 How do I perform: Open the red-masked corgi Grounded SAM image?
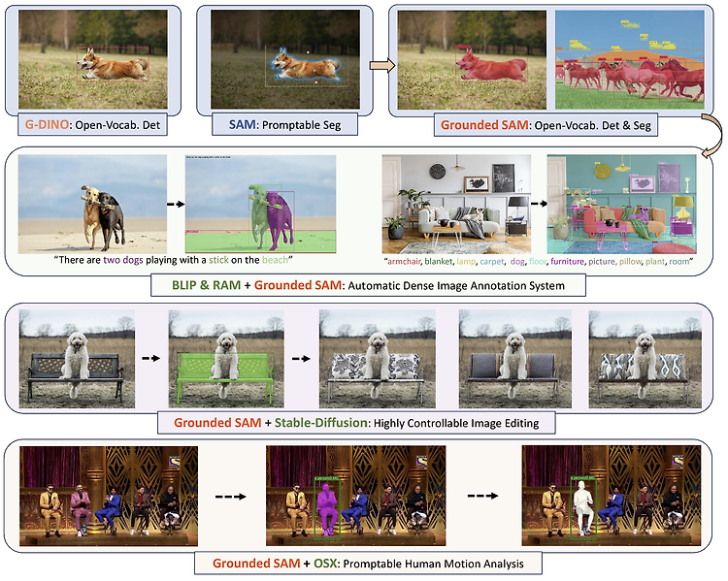click(472, 60)
